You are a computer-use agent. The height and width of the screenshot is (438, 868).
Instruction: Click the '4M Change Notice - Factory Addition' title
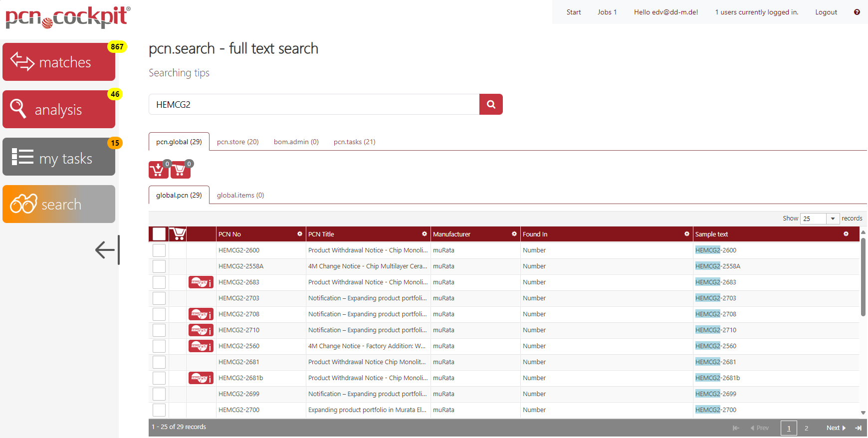click(367, 346)
